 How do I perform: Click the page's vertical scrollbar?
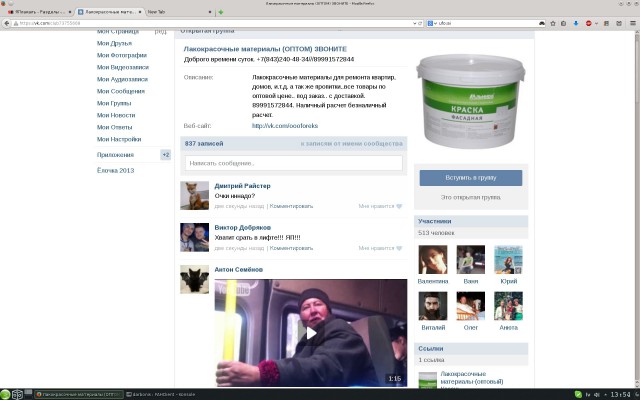click(x=637, y=209)
